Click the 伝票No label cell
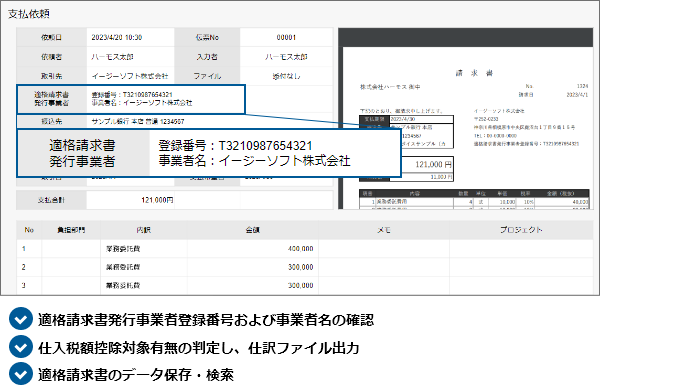Screen dimensions: 700x392 point(207,38)
